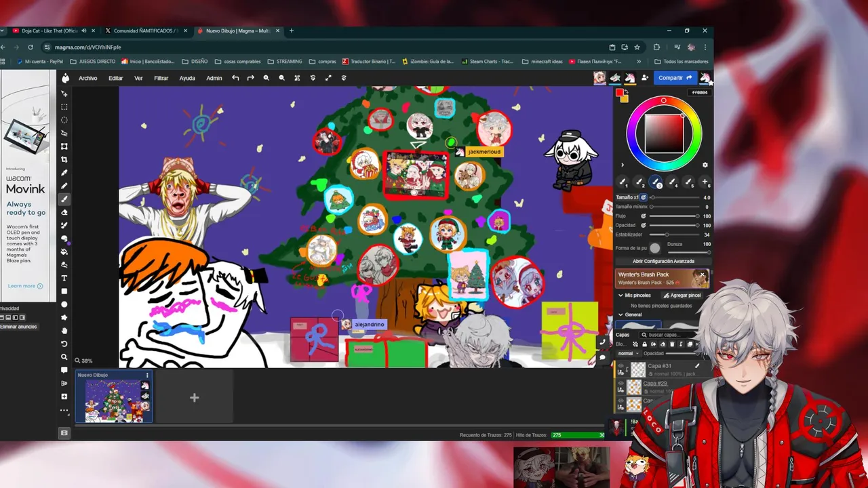The image size is (868, 488).
Task: Click the zoom out magnifier in top bar
Action: coord(281,78)
